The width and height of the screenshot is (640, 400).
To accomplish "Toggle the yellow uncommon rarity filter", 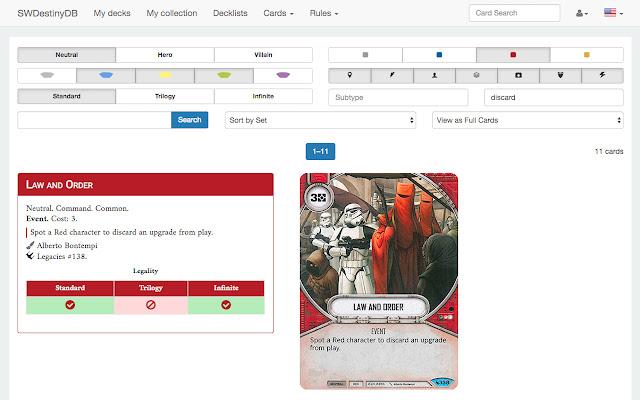I will 165,76.
